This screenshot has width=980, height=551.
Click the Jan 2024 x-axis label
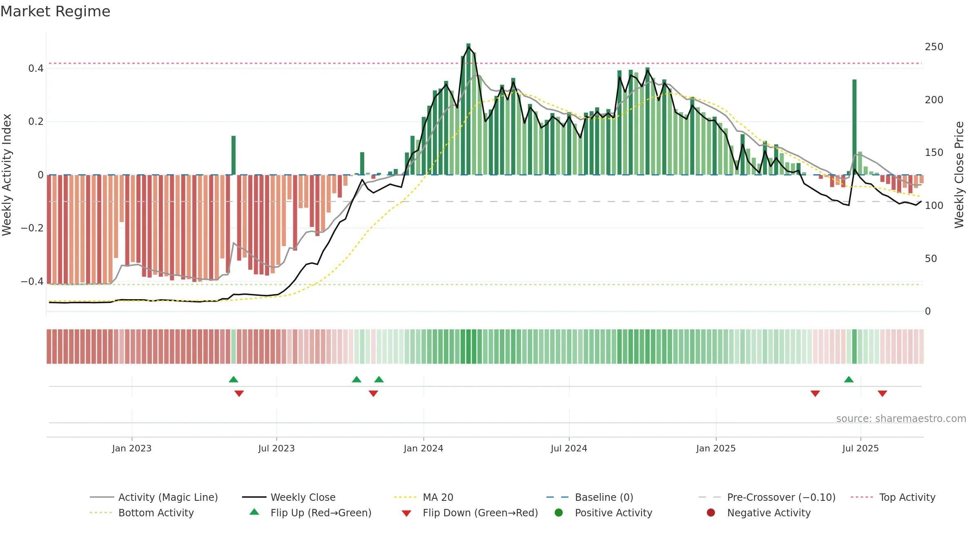click(423, 448)
